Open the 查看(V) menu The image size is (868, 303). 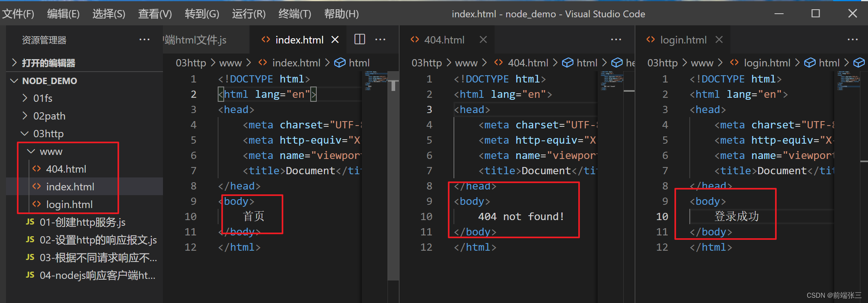(x=155, y=14)
